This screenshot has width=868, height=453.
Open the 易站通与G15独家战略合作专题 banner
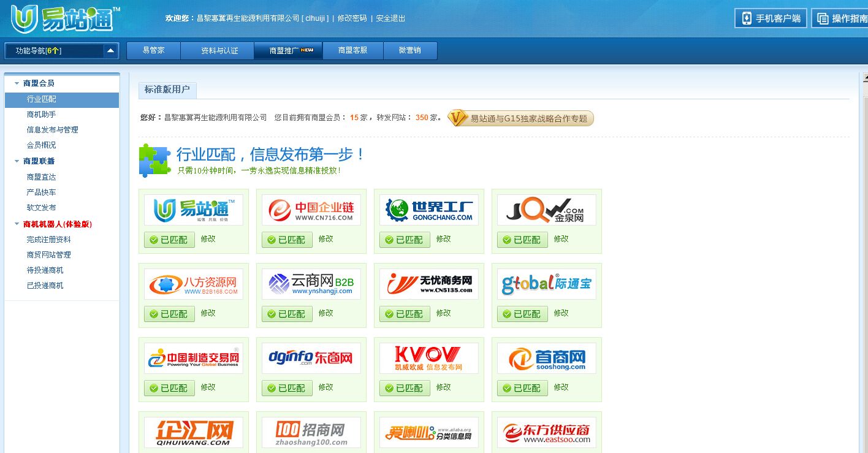(520, 118)
